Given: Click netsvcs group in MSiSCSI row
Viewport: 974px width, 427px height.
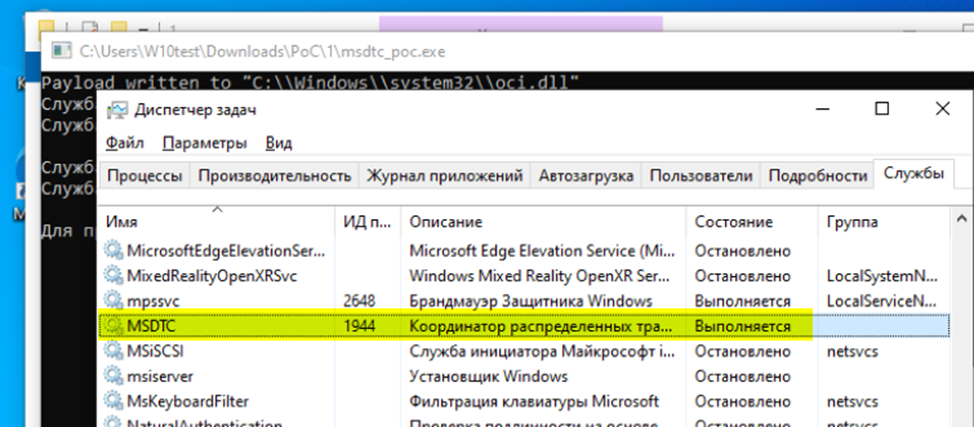Looking at the screenshot, I should pyautogui.click(x=852, y=351).
